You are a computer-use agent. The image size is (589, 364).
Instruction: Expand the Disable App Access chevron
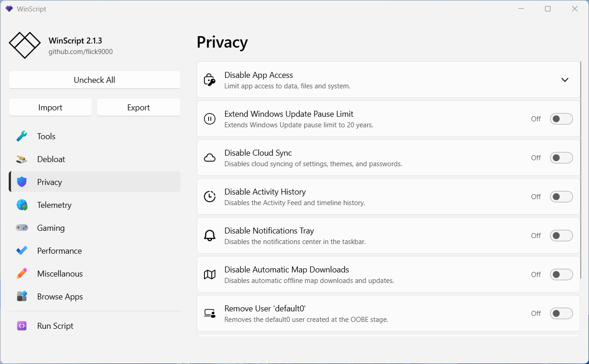pyautogui.click(x=565, y=80)
